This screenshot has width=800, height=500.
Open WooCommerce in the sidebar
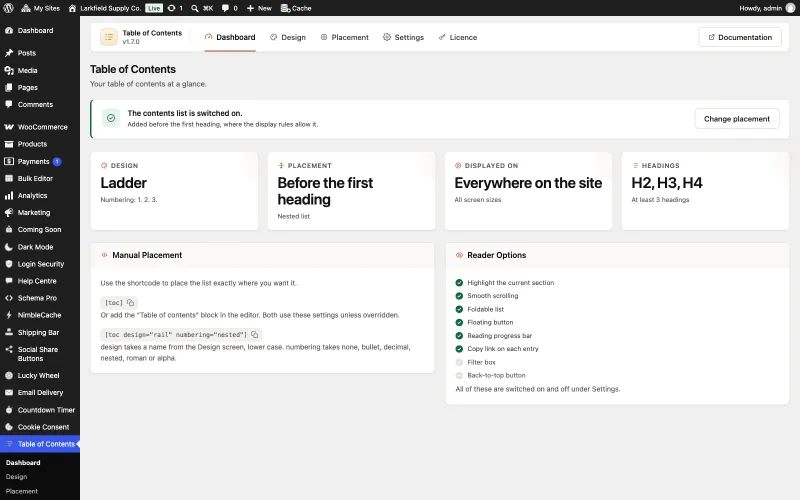coord(40,127)
